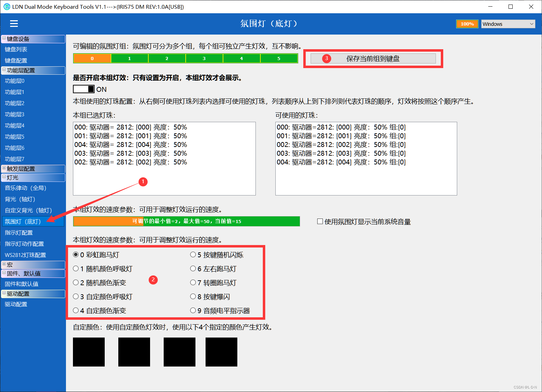Image resolution: width=542 pixels, height=392 pixels.
Task: Open 氛围灯（底灯） page
Action: tap(33, 222)
